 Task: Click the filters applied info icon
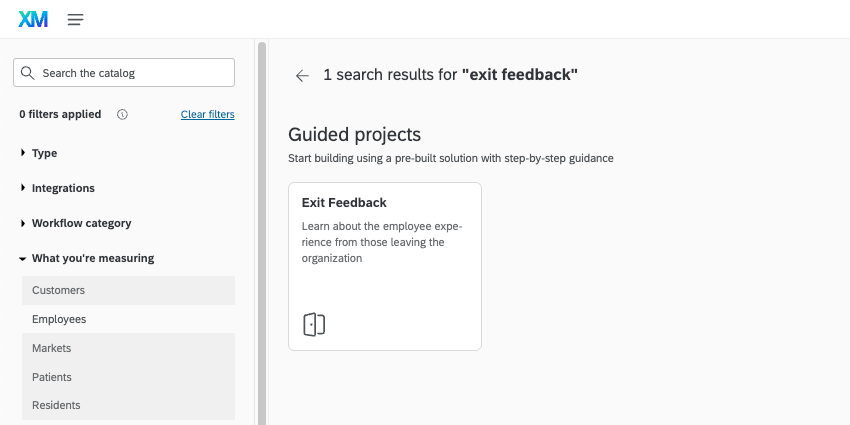tap(122, 114)
